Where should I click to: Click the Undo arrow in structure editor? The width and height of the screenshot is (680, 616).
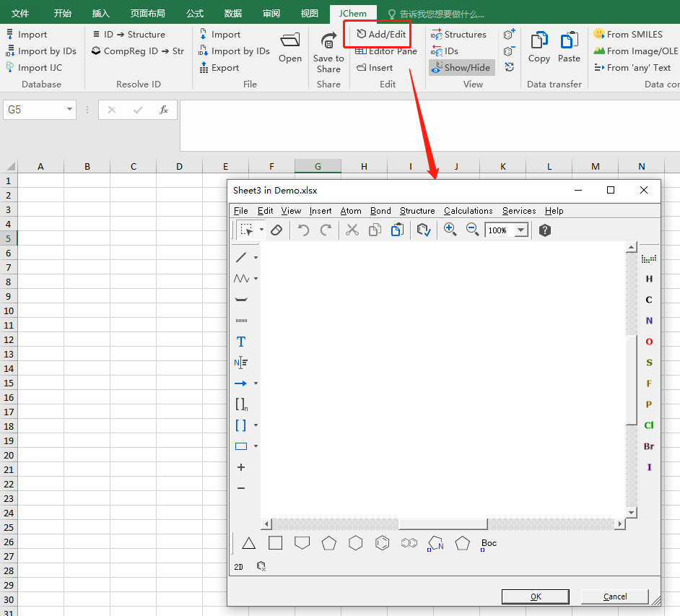coord(303,230)
